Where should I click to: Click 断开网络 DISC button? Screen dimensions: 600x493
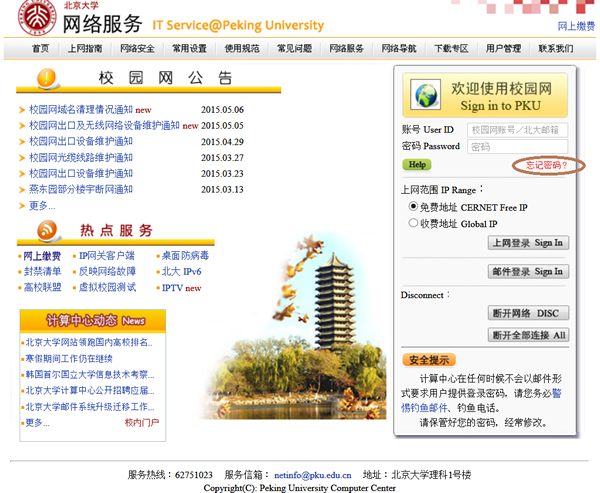[x=528, y=313]
